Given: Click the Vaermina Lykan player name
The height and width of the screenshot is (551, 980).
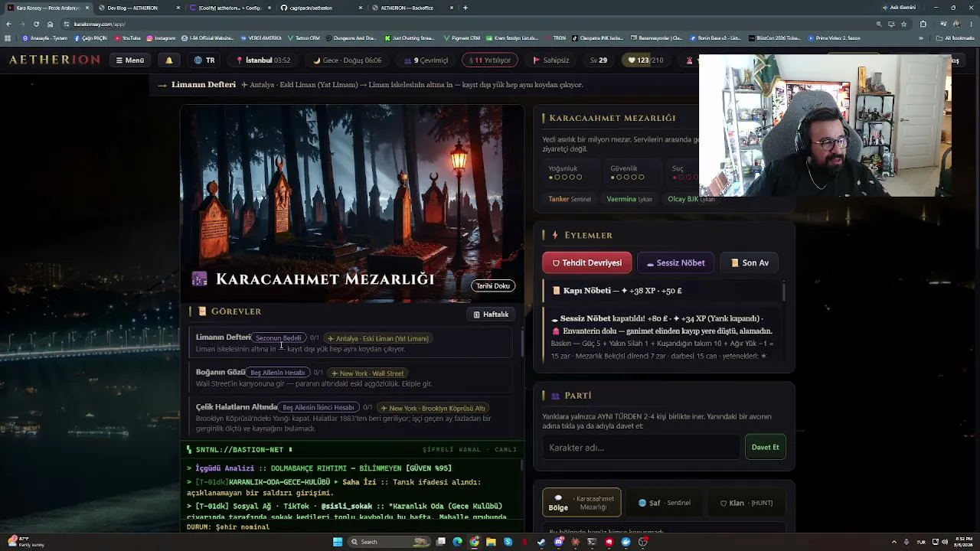Looking at the screenshot, I should (629, 199).
